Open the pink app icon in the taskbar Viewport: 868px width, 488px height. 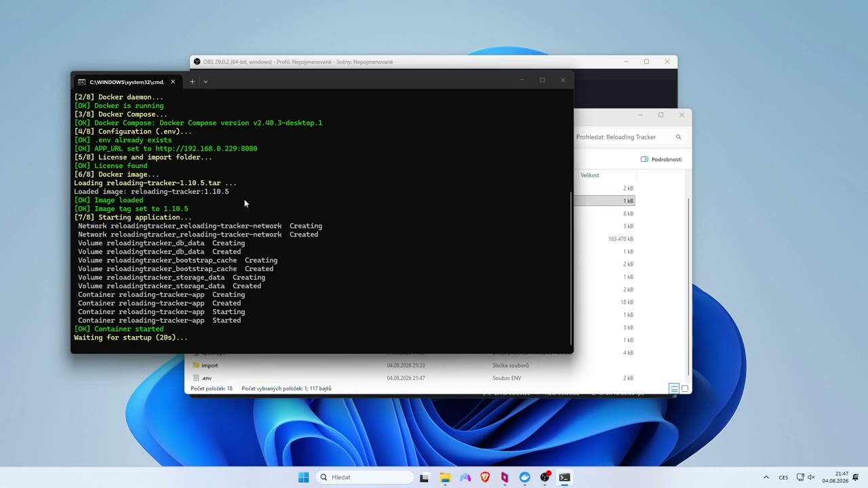click(505, 477)
